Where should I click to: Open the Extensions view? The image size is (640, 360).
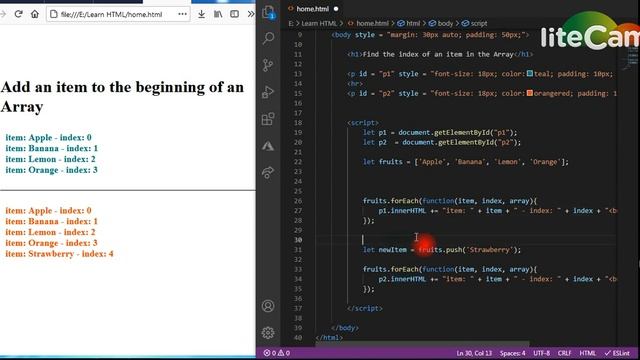pos(268,119)
